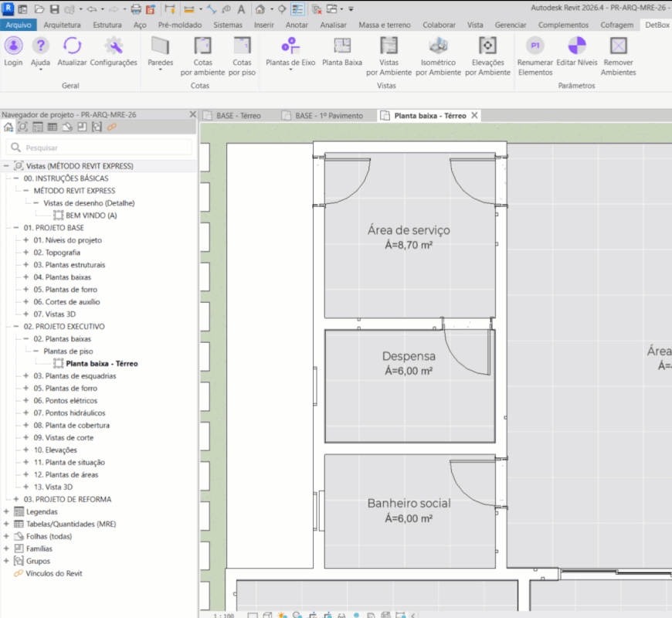Viewport: 672px width, 618px height.
Task: Switch to BASE - Térreo view tab
Action: [238, 116]
